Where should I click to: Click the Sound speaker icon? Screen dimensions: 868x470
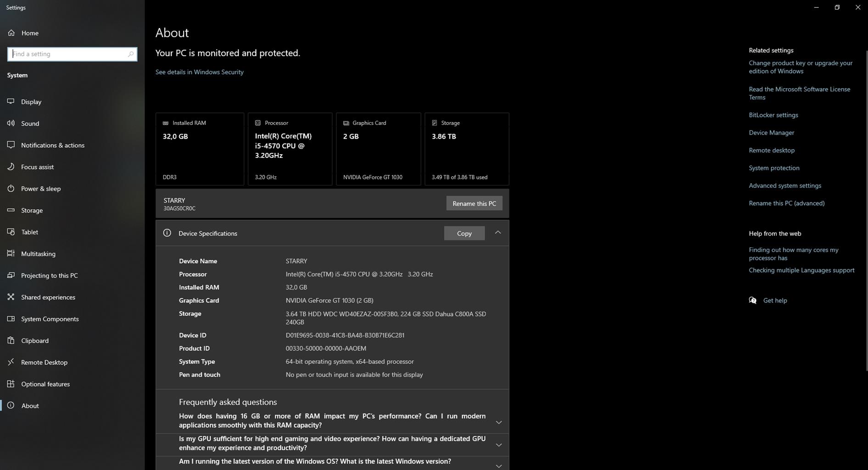pos(11,123)
